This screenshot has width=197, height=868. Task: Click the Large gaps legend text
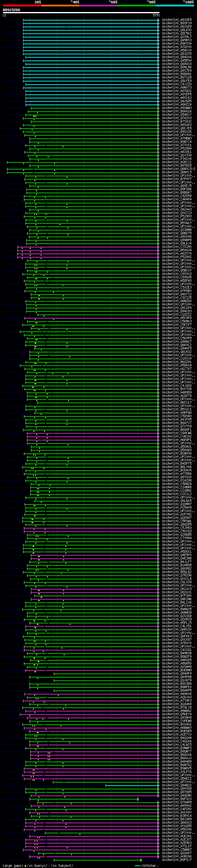(13, 866)
